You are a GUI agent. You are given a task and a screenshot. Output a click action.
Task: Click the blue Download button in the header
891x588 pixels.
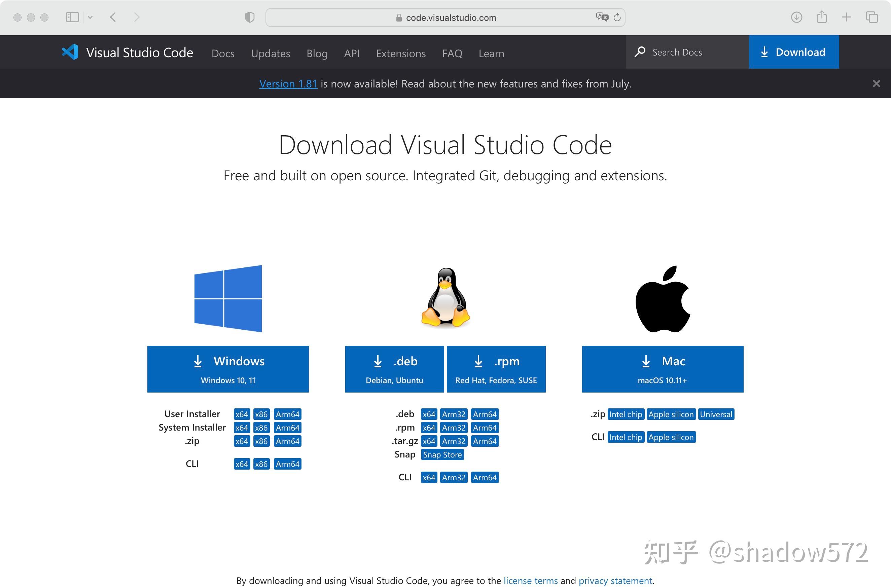point(793,52)
